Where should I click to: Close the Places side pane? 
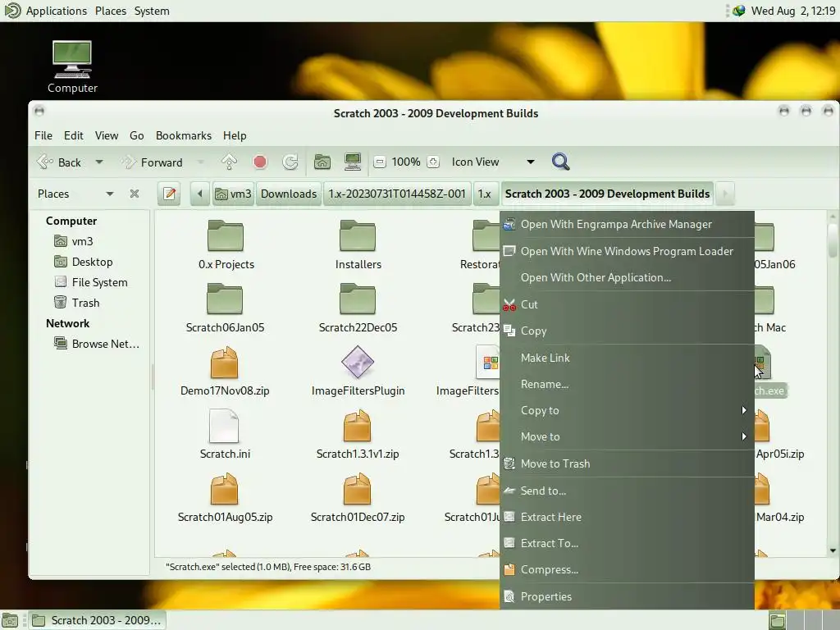tap(135, 194)
